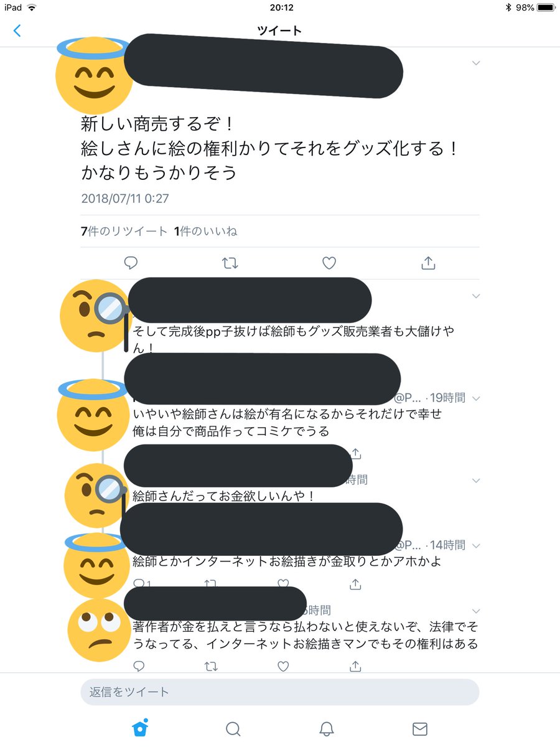Share the main tweet via the upload icon

(x=428, y=263)
